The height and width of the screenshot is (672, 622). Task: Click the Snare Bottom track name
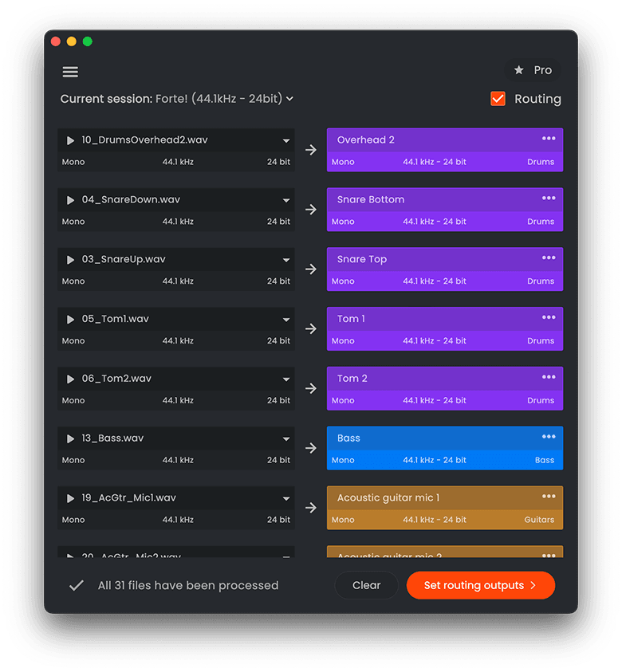[370, 200]
